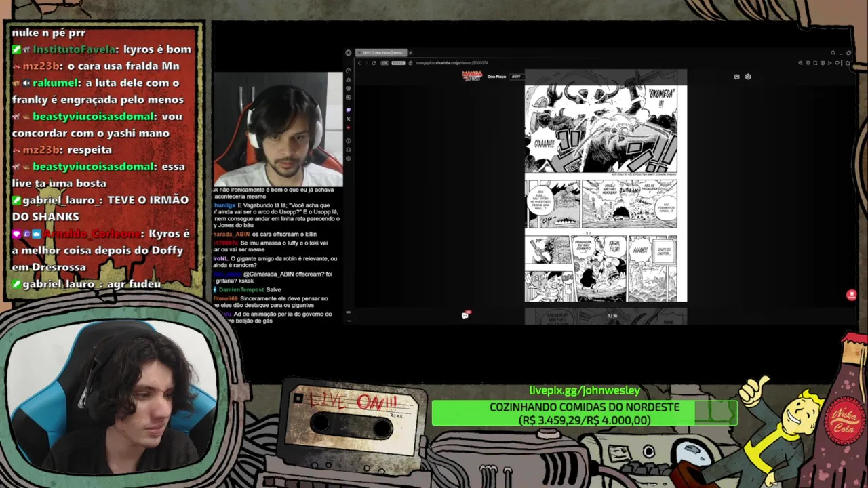Click the Opera menu icon at top-left
868x488 pixels.
[x=349, y=52]
